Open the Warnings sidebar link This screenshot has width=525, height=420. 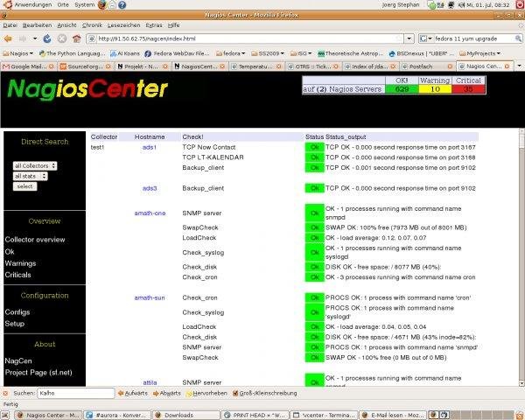tap(20, 263)
